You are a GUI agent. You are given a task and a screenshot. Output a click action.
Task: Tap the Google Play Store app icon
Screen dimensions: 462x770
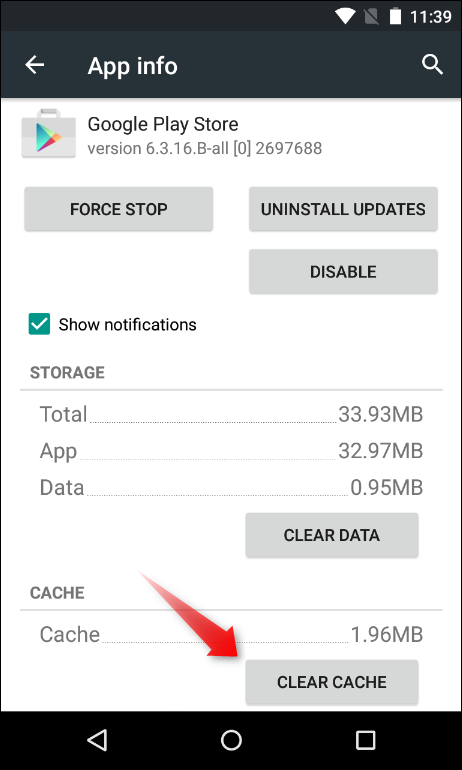pos(49,134)
